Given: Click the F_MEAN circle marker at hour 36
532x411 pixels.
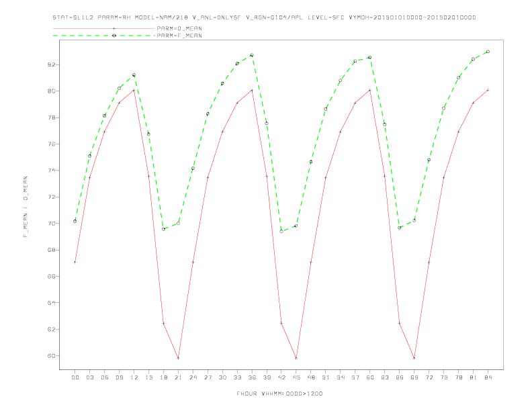Looking at the screenshot, I should point(252,55).
